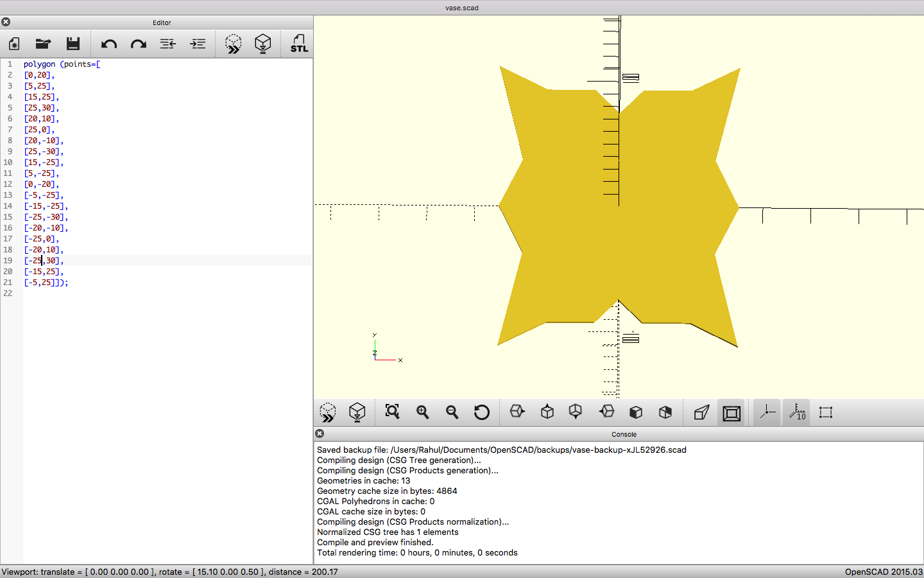Click the 'OpenSCAD 2015.03' status text

[884, 572]
